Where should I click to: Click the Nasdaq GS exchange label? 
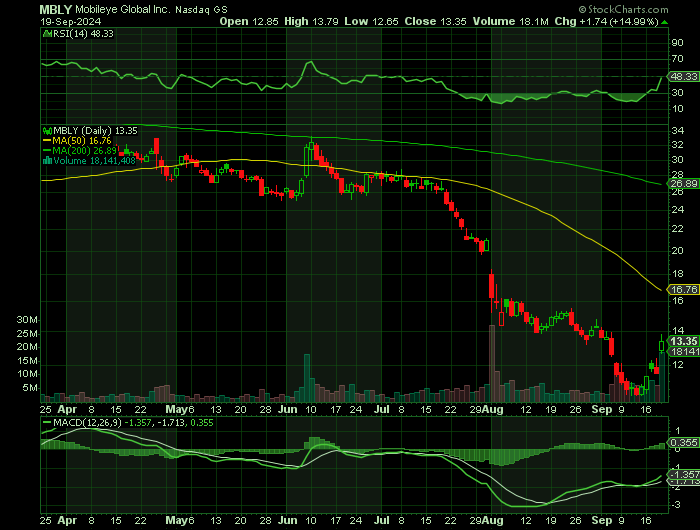tap(201, 10)
